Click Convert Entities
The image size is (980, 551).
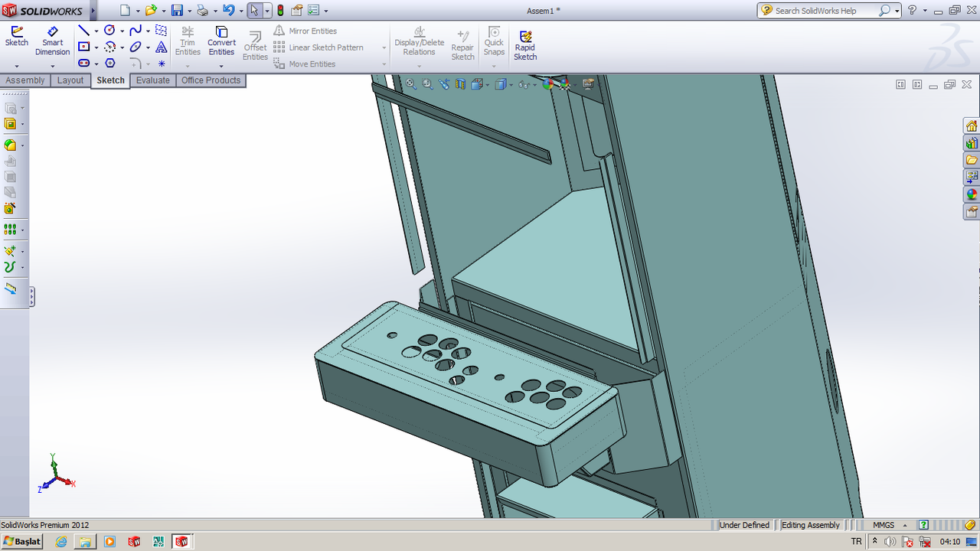[x=221, y=41]
